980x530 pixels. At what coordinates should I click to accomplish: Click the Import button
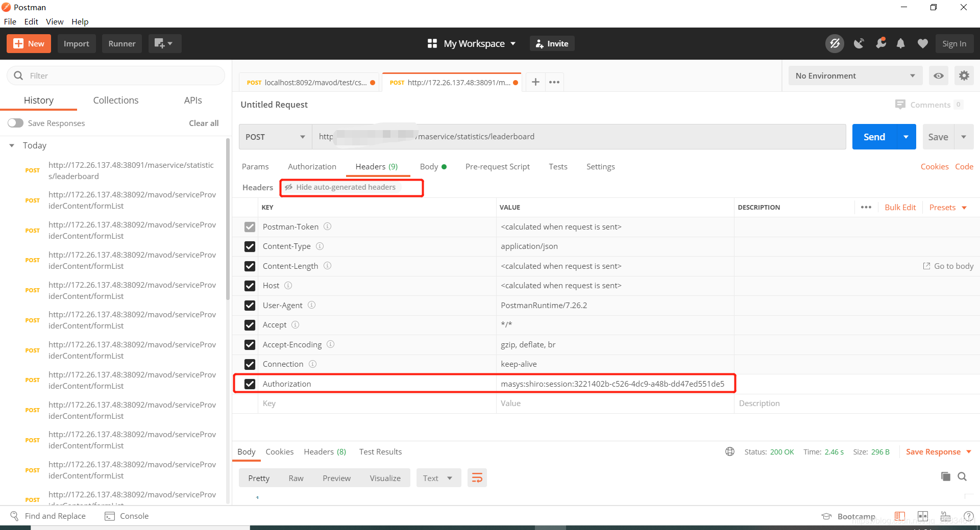[x=77, y=43]
